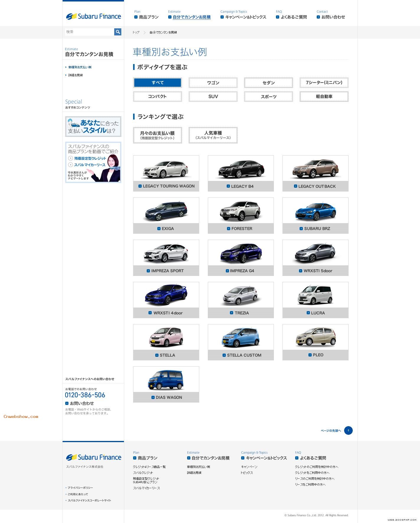420x523 pixels.
Task: Click footer link ご利用にあたって
Action: tap(78, 494)
